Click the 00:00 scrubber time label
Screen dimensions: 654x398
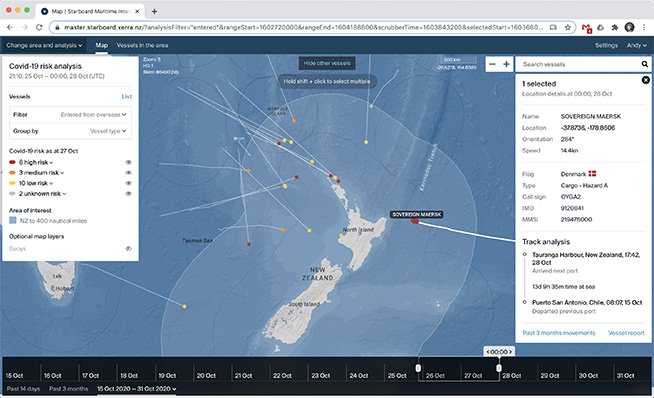coord(499,352)
